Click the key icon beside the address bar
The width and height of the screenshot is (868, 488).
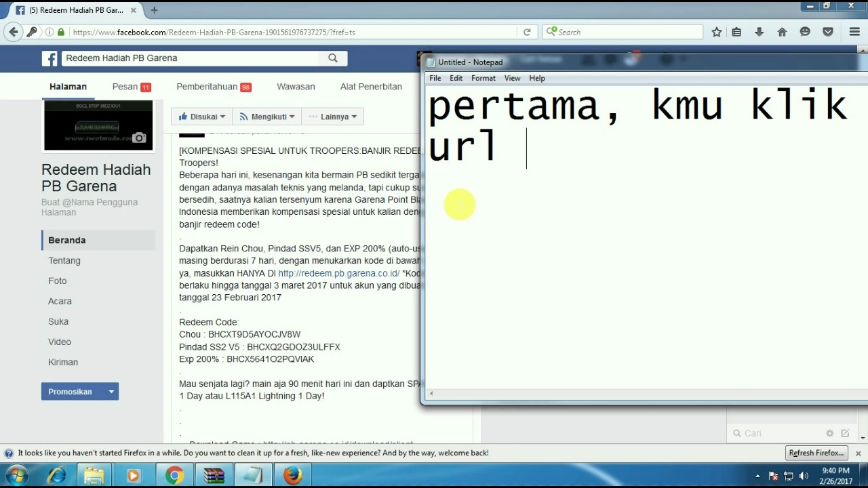(32, 32)
